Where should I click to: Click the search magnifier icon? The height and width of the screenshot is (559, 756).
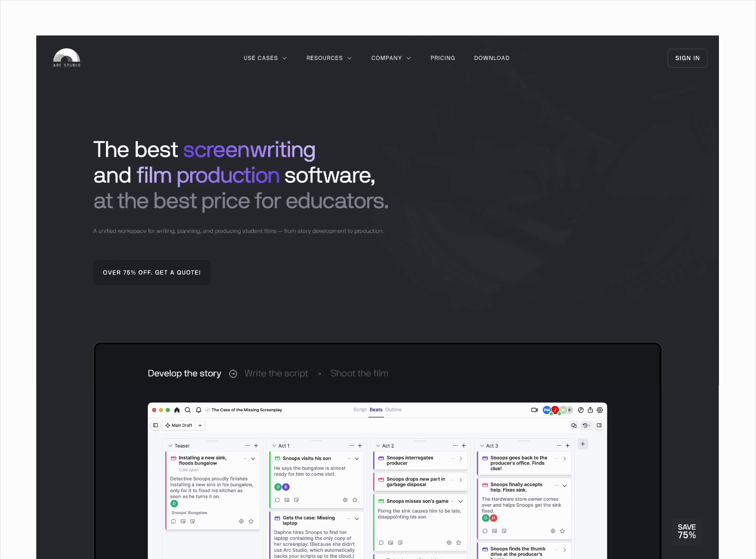(188, 410)
